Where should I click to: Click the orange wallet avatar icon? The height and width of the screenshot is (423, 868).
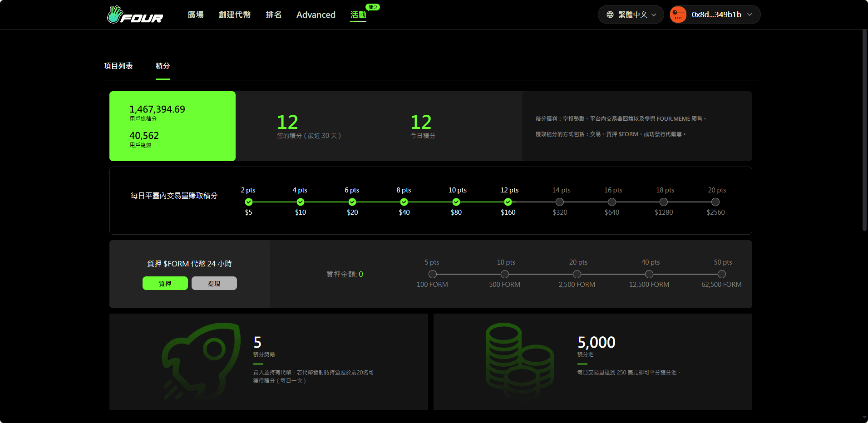coord(678,15)
